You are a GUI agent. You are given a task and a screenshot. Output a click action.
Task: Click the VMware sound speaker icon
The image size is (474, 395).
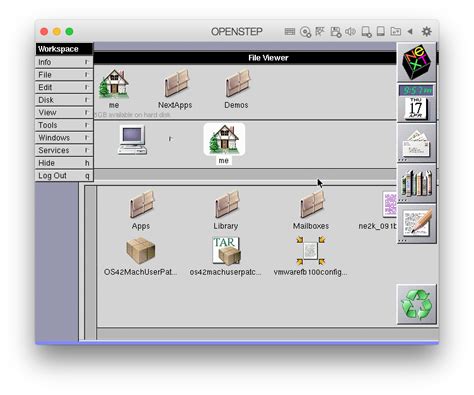coord(350,32)
